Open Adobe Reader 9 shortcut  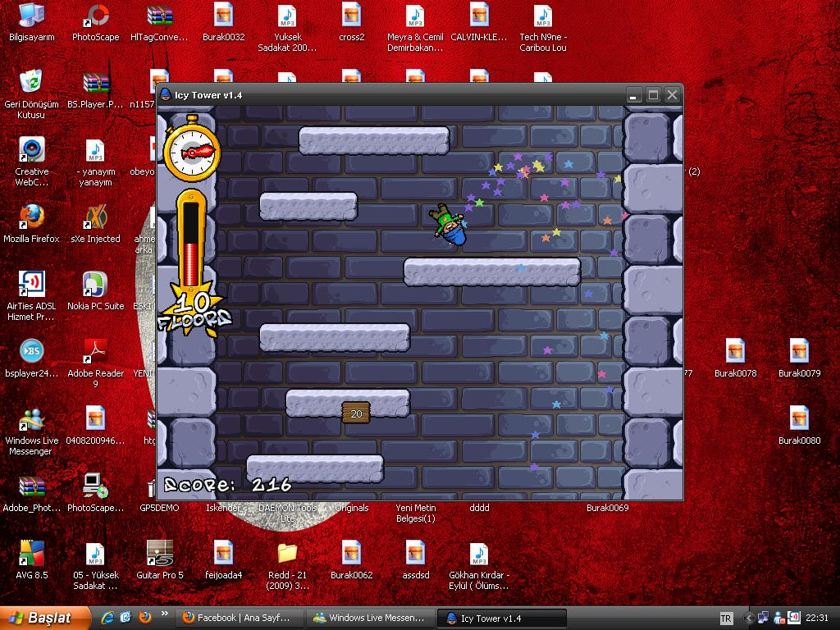[95, 363]
